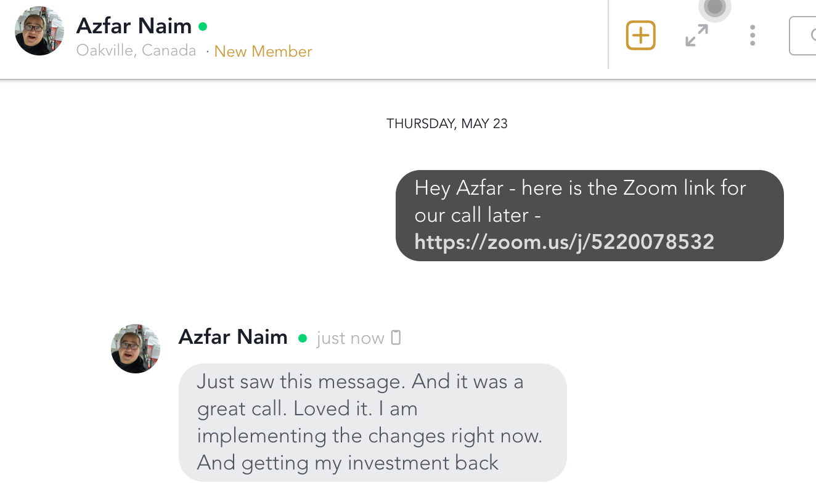Select the Azfar Naim name in header
The image size is (816, 504).
click(x=134, y=26)
